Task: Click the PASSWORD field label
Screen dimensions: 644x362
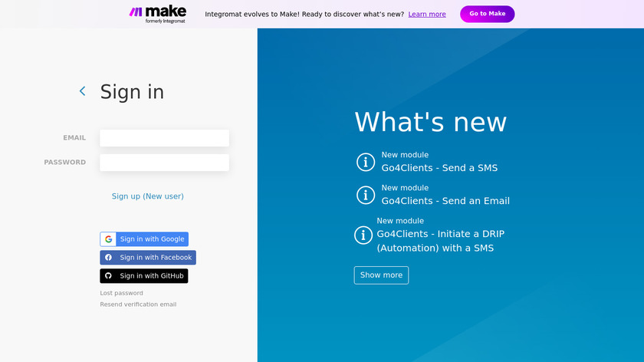Action: pos(65,163)
